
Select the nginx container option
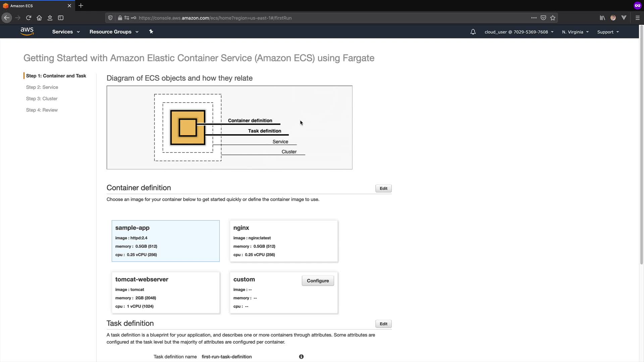pos(284,241)
